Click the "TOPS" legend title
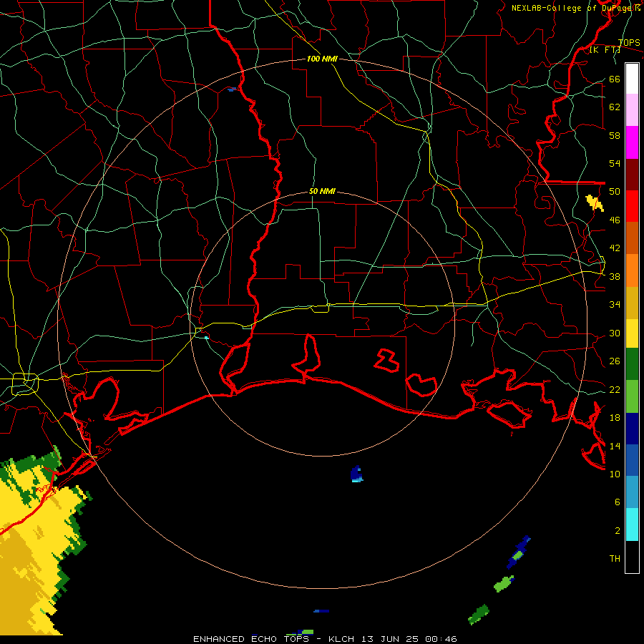644x644 pixels. coord(629,42)
